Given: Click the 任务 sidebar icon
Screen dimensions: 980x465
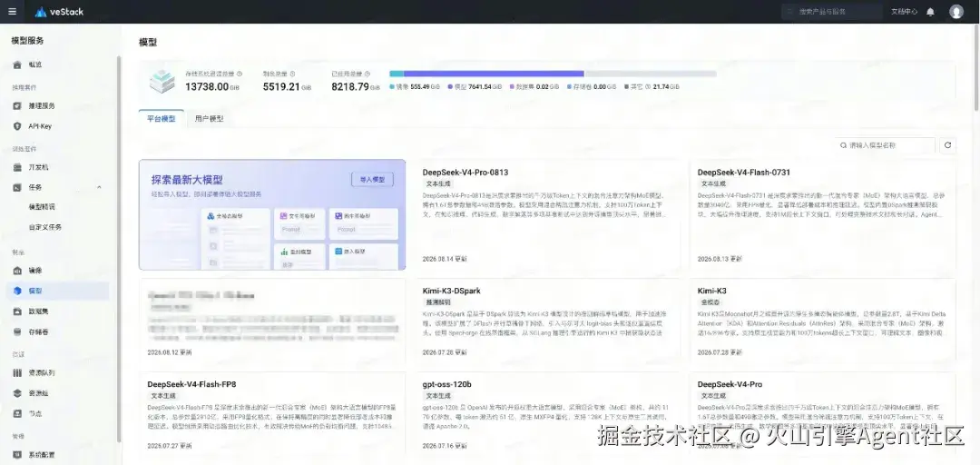Looking at the screenshot, I should coord(17,187).
